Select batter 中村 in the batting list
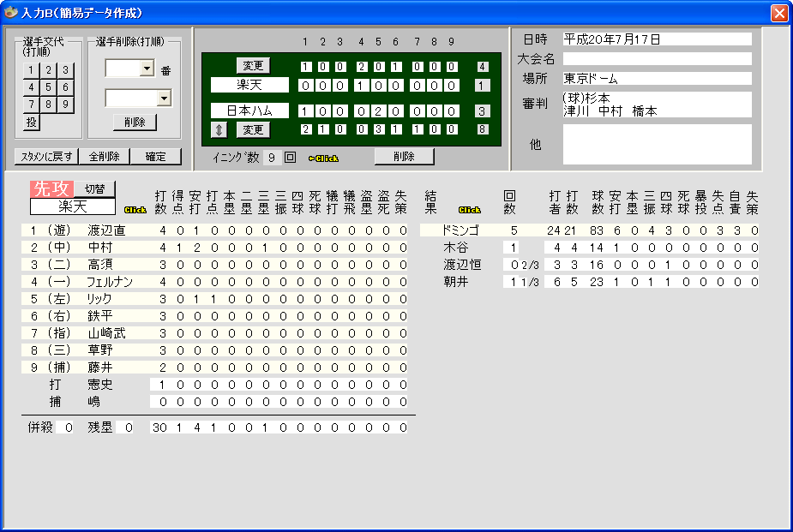Viewport: 793px width, 532px height. [214, 248]
